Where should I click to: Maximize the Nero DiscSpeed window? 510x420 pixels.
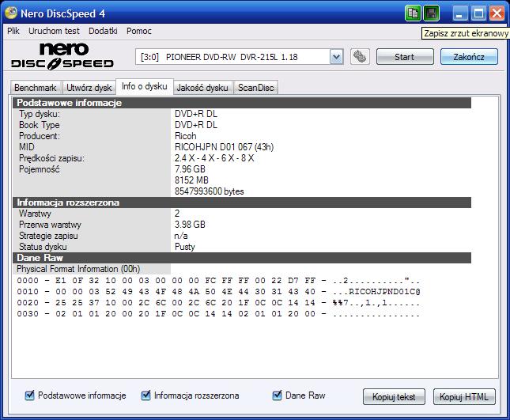coord(478,13)
